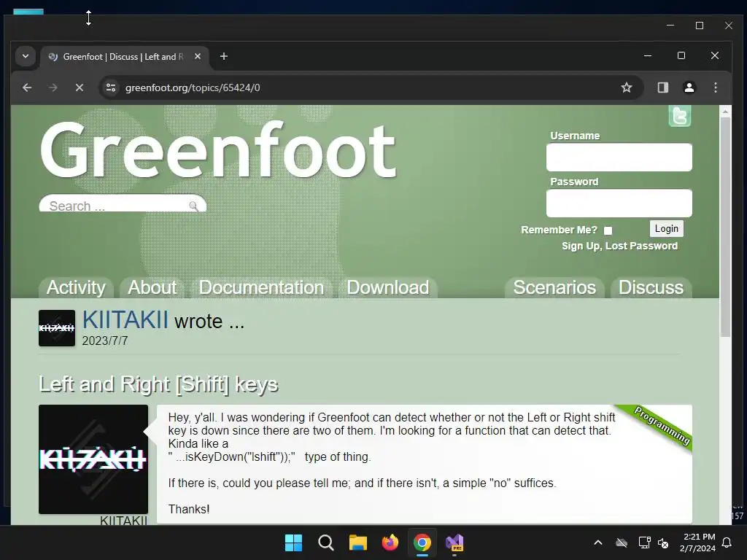This screenshot has width=747, height=560.
Task: Stop page loading with the X button
Action: pos(80,87)
